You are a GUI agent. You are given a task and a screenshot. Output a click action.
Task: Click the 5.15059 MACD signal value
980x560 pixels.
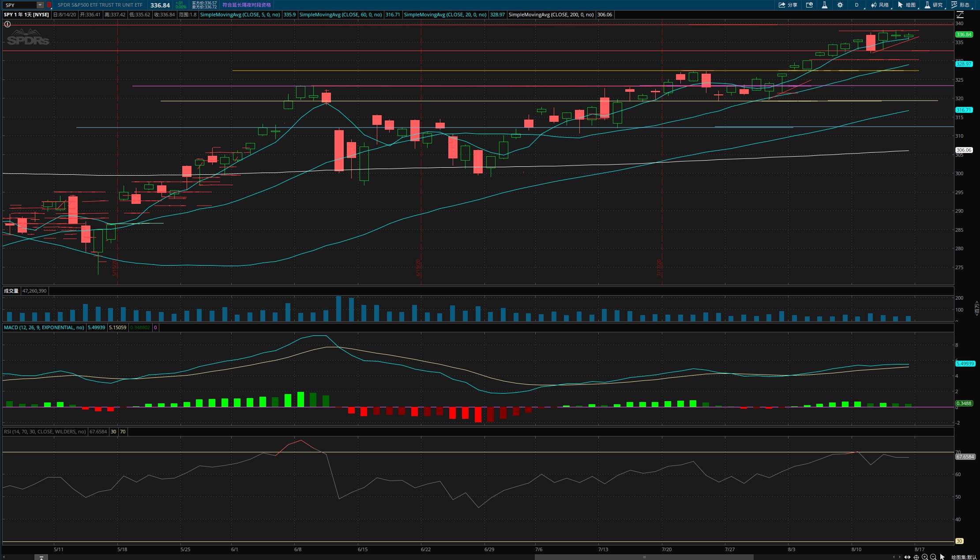118,327
